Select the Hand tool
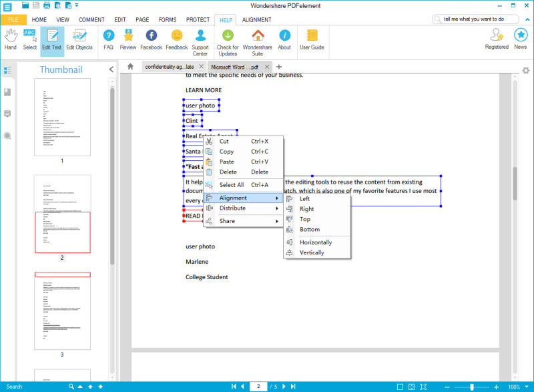 (x=11, y=40)
